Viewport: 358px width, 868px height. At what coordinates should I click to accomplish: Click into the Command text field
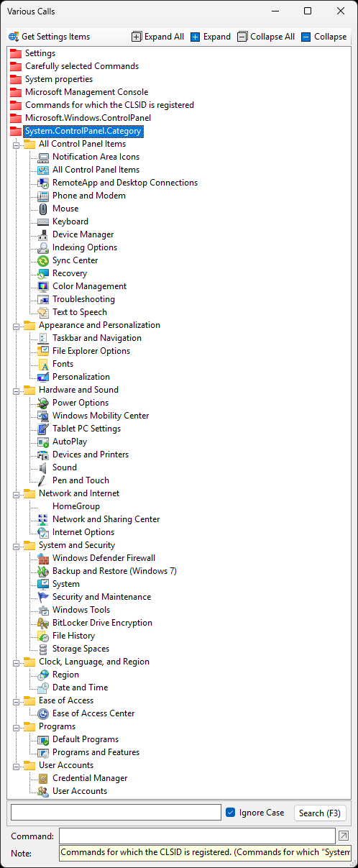pos(198,836)
